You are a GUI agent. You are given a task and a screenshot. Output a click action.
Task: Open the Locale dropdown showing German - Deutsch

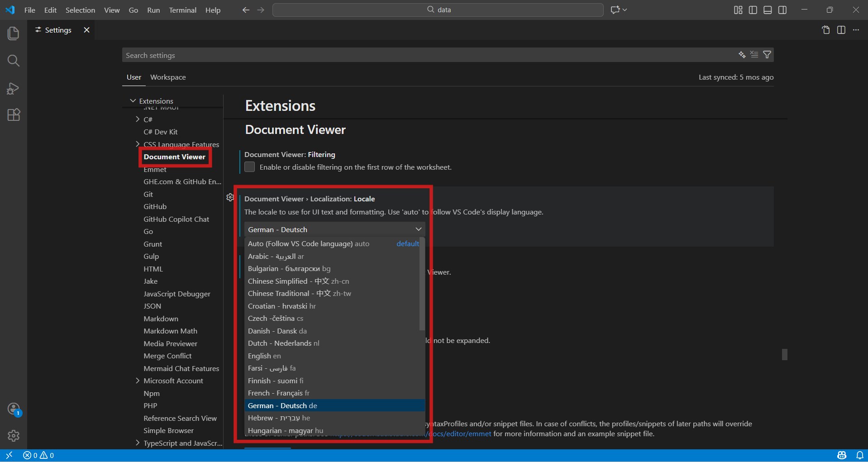click(x=334, y=229)
